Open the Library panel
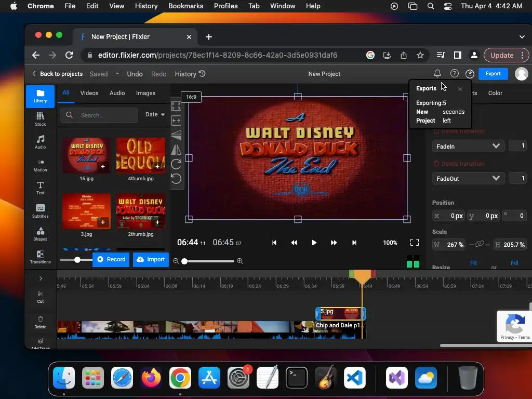Viewport: 532px width, 399px height. coord(40,96)
